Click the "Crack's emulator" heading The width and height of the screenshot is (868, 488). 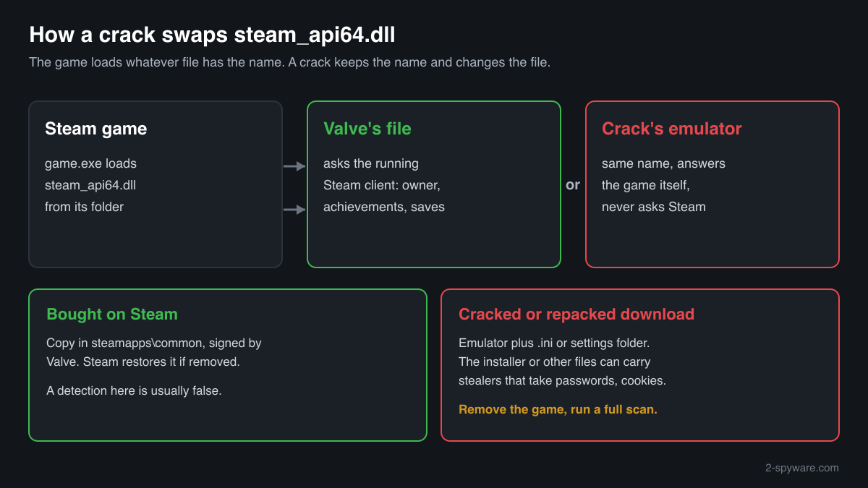tap(672, 129)
